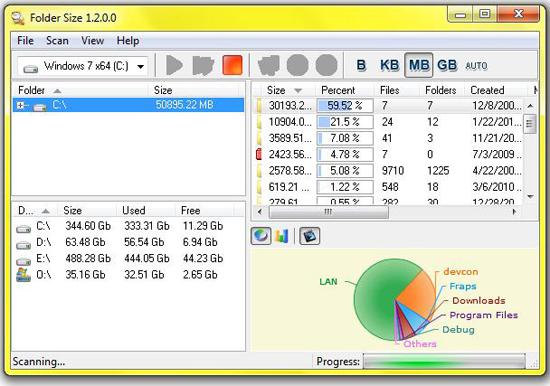Switch size units to MB
Image resolution: width=550 pixels, height=386 pixels.
(x=419, y=65)
